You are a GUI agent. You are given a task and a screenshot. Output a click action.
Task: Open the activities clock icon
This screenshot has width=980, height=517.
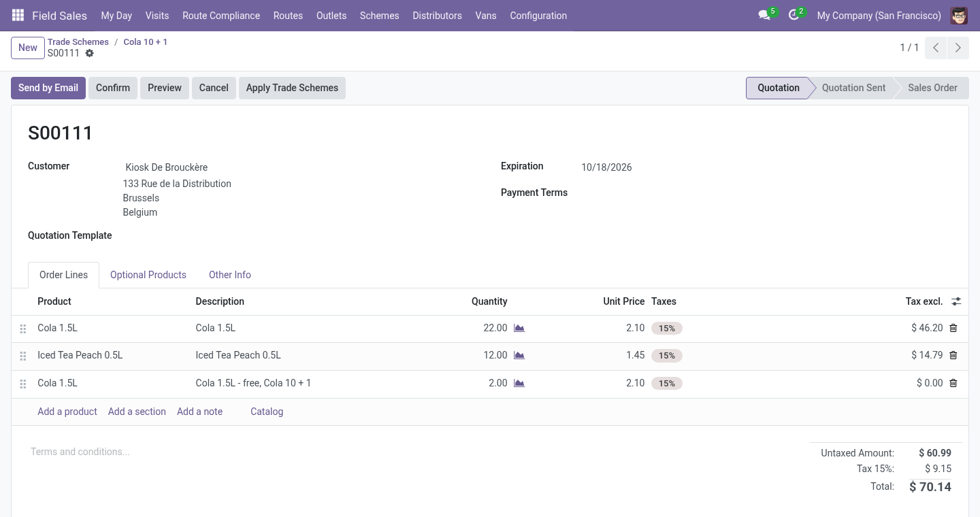[x=794, y=15]
